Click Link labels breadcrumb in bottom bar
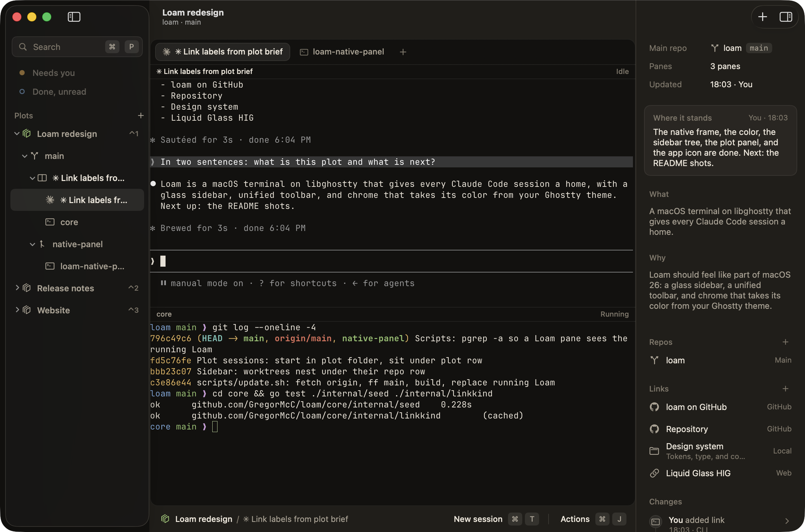The image size is (805, 532). pos(295,519)
